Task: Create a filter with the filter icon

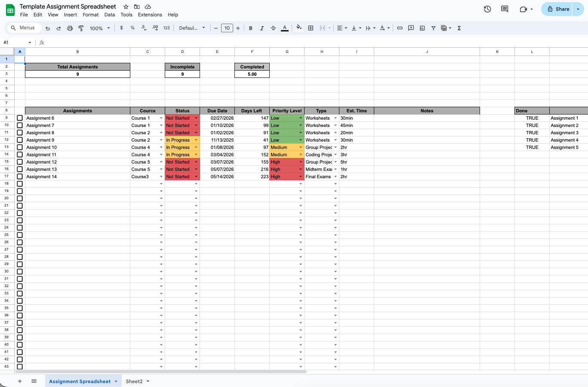Action: point(433,28)
